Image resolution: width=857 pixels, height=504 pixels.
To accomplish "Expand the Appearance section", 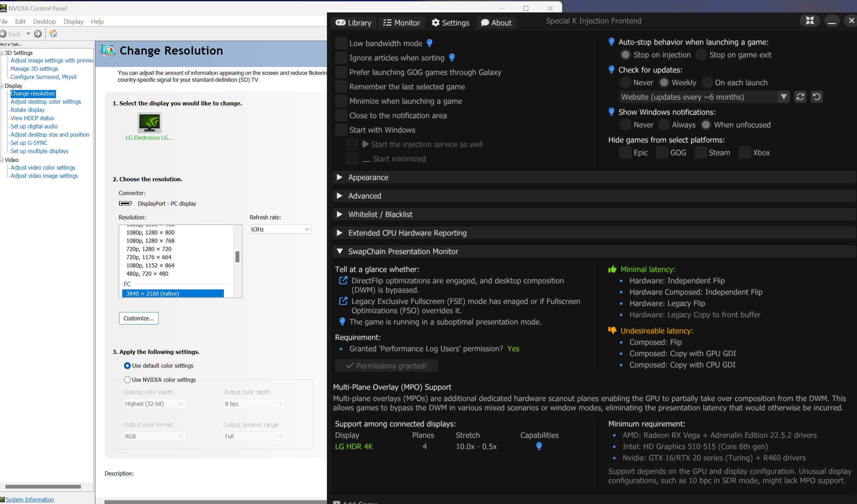I will pos(594,177).
